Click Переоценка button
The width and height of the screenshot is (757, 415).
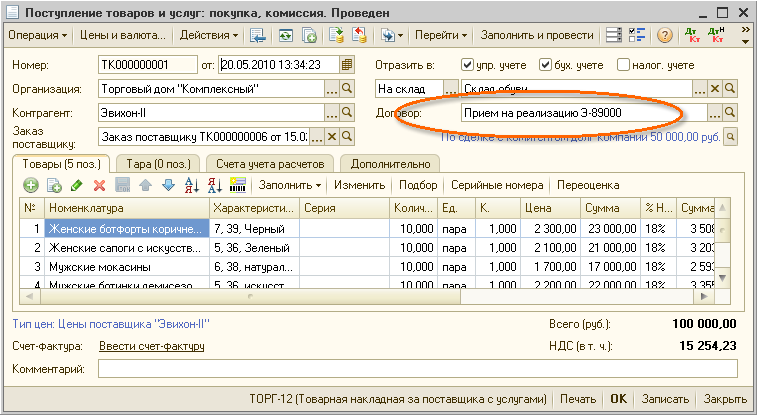588,185
